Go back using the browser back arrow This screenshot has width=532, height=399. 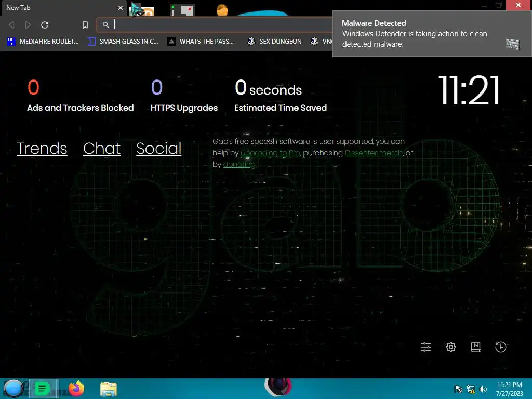point(11,25)
